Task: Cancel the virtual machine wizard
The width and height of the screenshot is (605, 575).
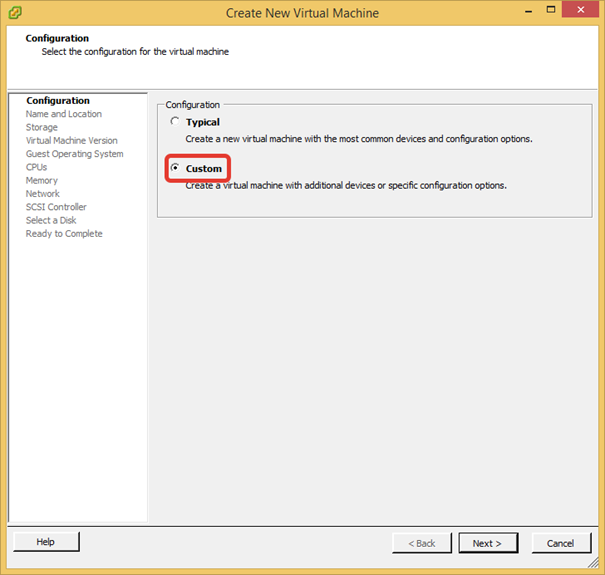Action: tap(561, 543)
